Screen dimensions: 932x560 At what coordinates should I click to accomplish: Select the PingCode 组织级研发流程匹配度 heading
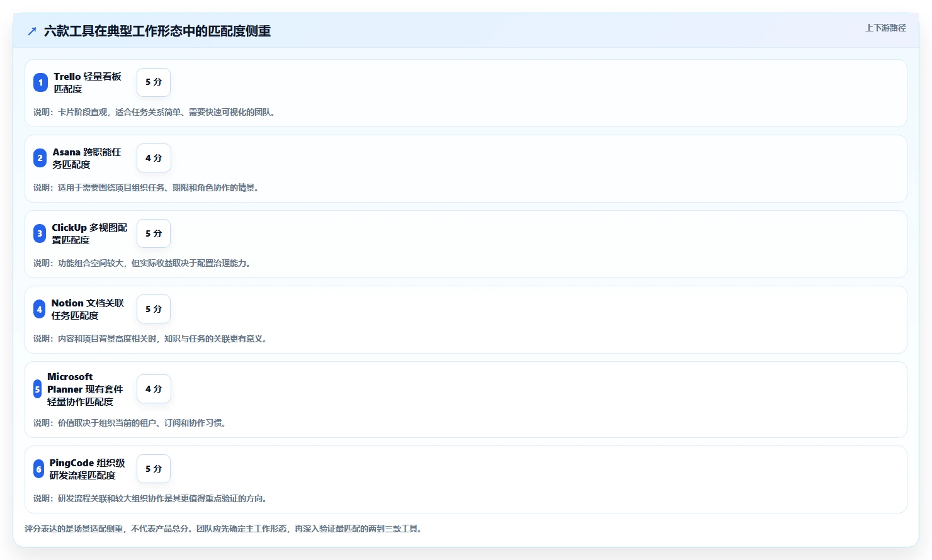click(87, 469)
